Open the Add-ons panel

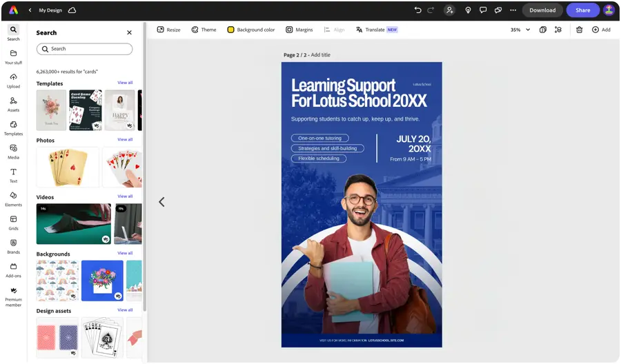coord(13,270)
